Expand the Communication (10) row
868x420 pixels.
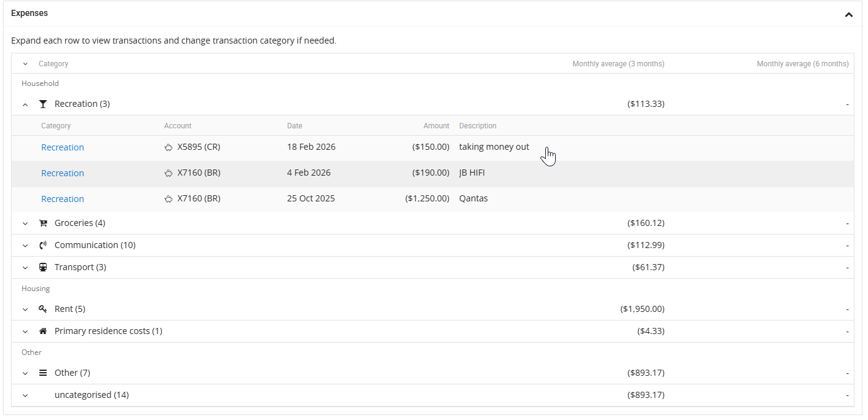(x=25, y=246)
